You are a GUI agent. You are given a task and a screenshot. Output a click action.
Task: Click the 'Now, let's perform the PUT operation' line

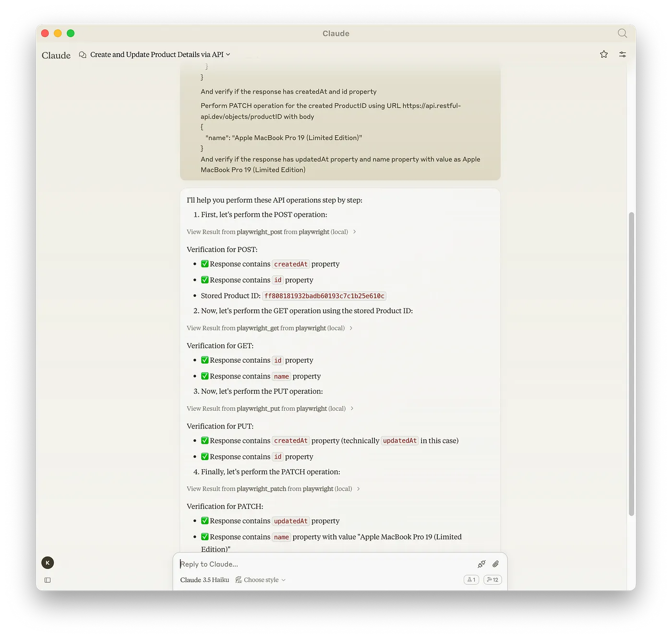[262, 391]
